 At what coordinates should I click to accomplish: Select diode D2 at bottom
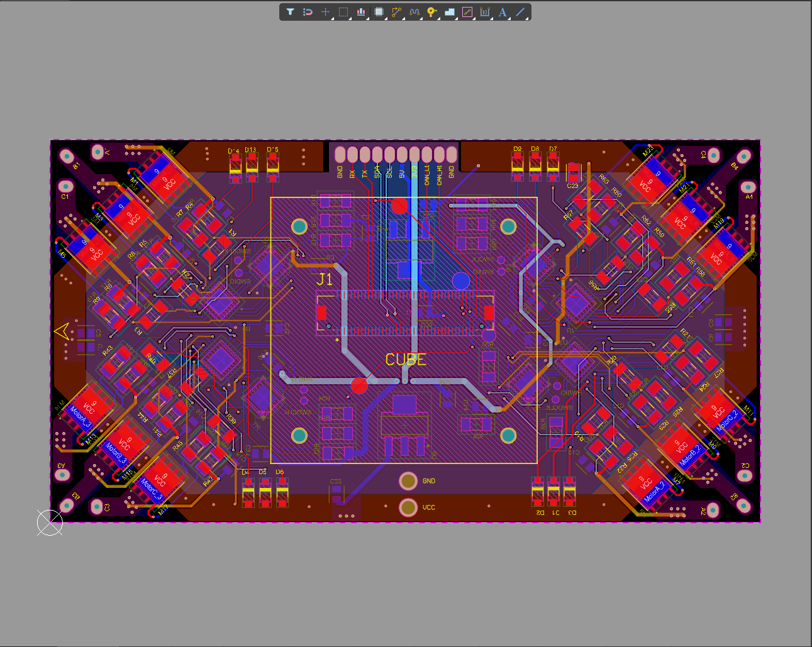pyautogui.click(x=537, y=491)
